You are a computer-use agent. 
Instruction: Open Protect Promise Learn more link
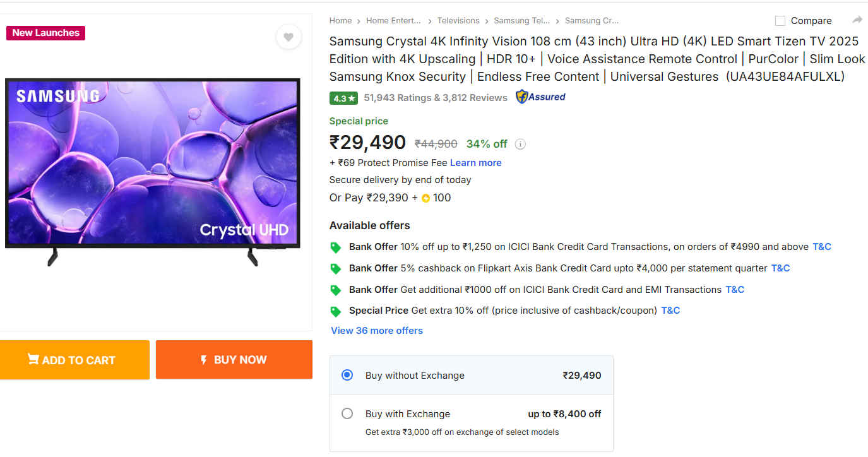click(x=475, y=163)
